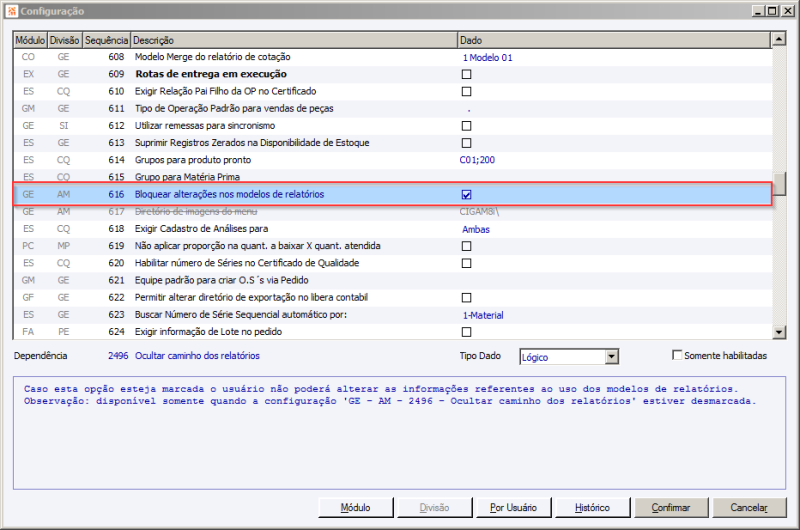Click the scrollbar up arrow
This screenshot has height=530, width=800.
pos(779,39)
